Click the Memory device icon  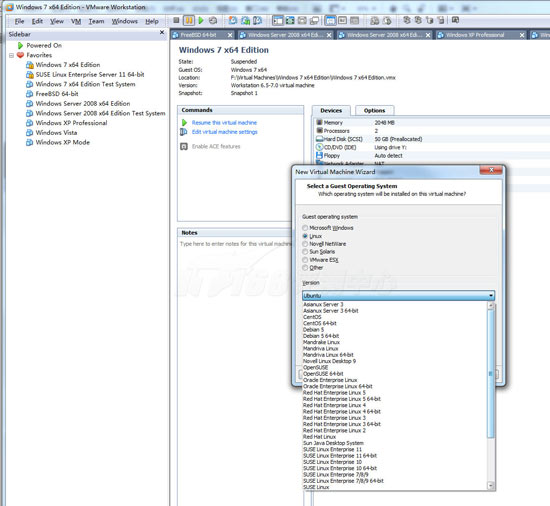pos(319,122)
